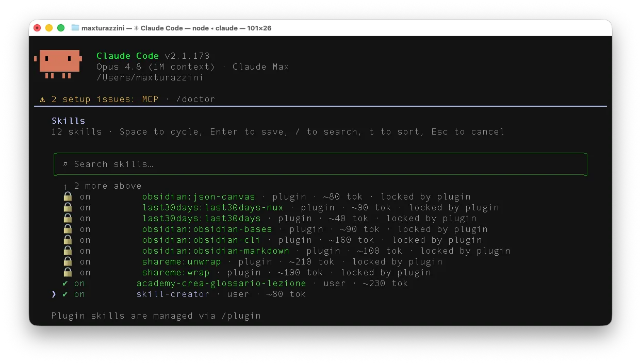Click the lock icon for shareme:unwrap

pyautogui.click(x=68, y=261)
